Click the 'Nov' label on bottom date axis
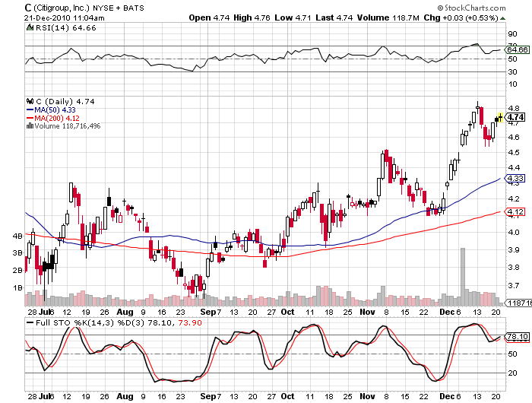532x403 pixels. [367, 396]
